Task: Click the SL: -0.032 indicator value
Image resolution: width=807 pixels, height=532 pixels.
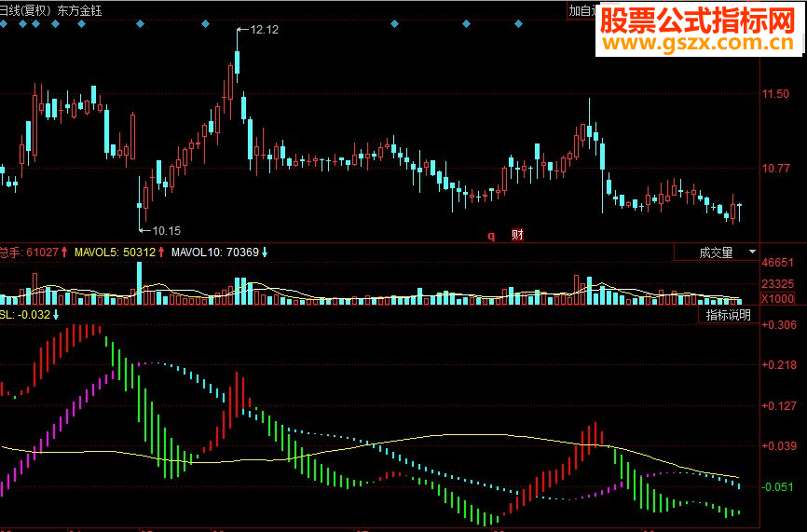Action: pos(25,314)
